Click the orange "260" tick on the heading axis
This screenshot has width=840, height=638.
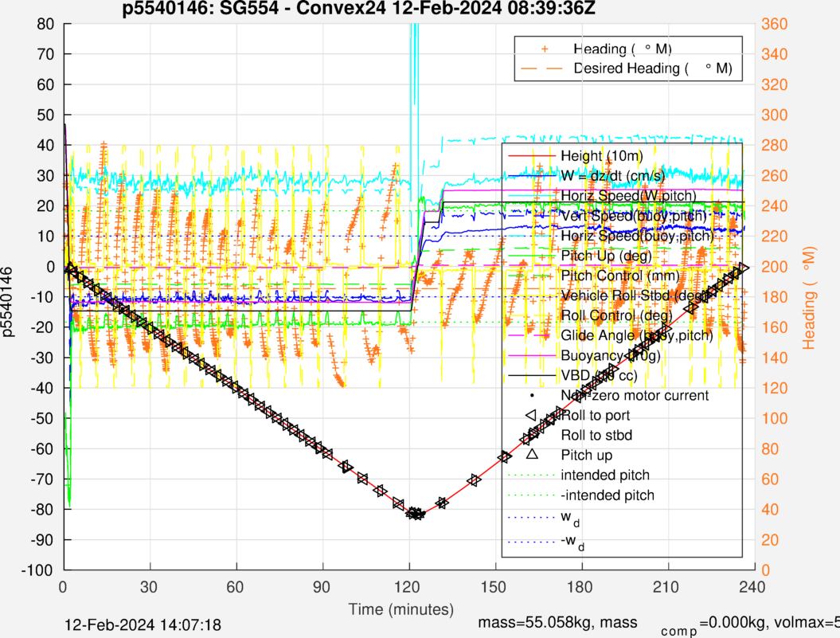(x=775, y=176)
